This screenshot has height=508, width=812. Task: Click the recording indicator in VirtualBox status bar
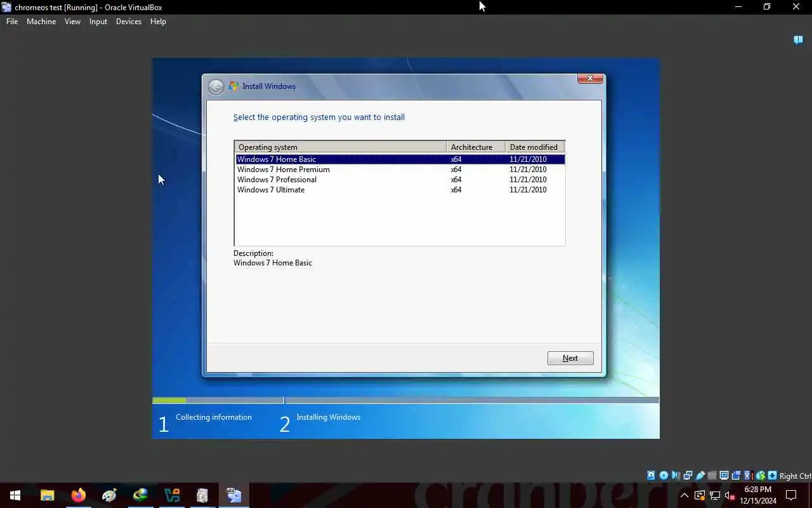point(736,476)
